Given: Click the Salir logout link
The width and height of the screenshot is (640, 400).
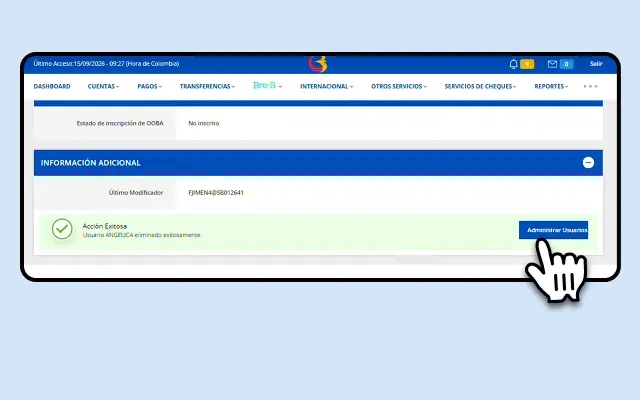Looking at the screenshot, I should pos(596,64).
